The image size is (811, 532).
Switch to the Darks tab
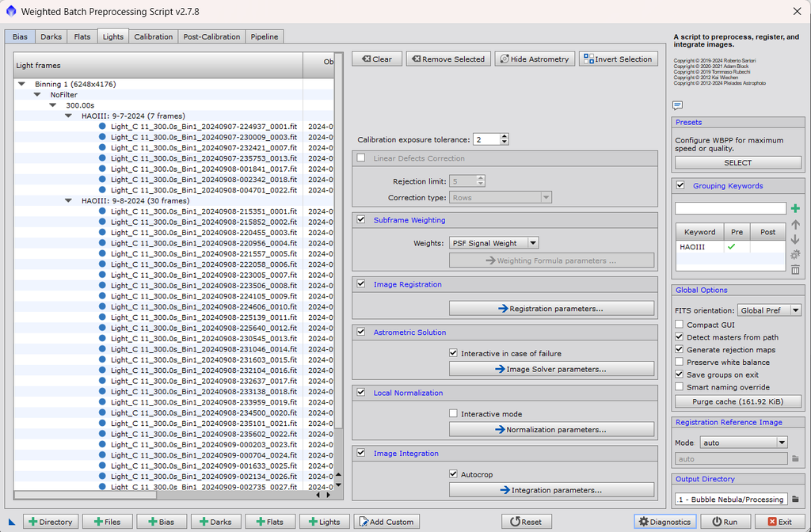pyautogui.click(x=51, y=36)
